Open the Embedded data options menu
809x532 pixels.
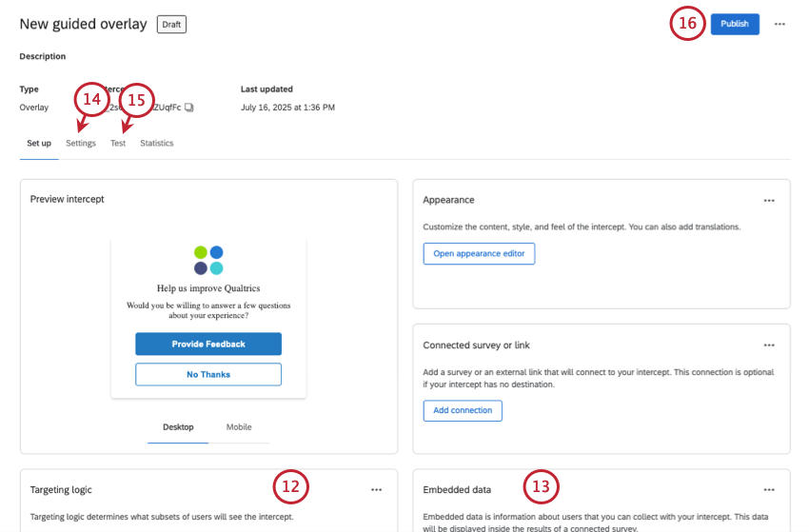769,490
